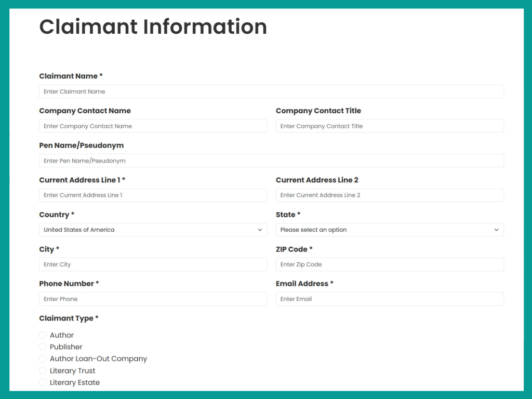Viewport: 532px width, 399px height.
Task: Click the State dropdown chevron arrow
Action: [x=496, y=230]
